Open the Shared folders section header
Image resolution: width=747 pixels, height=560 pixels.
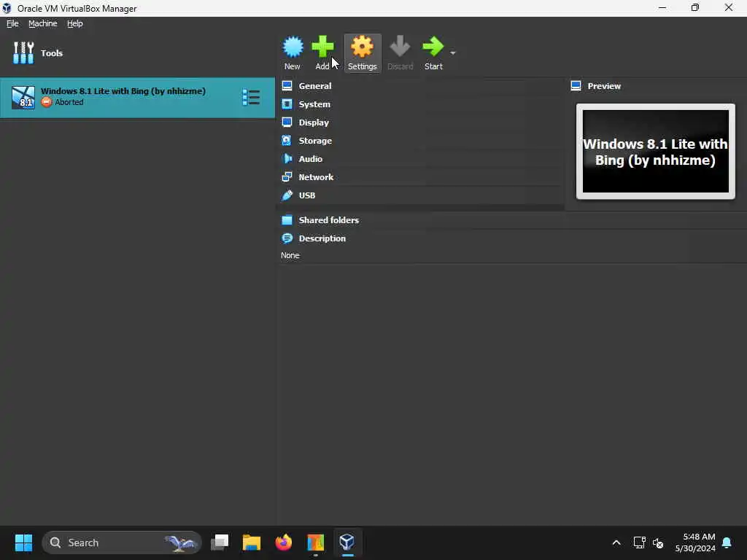[x=329, y=220]
